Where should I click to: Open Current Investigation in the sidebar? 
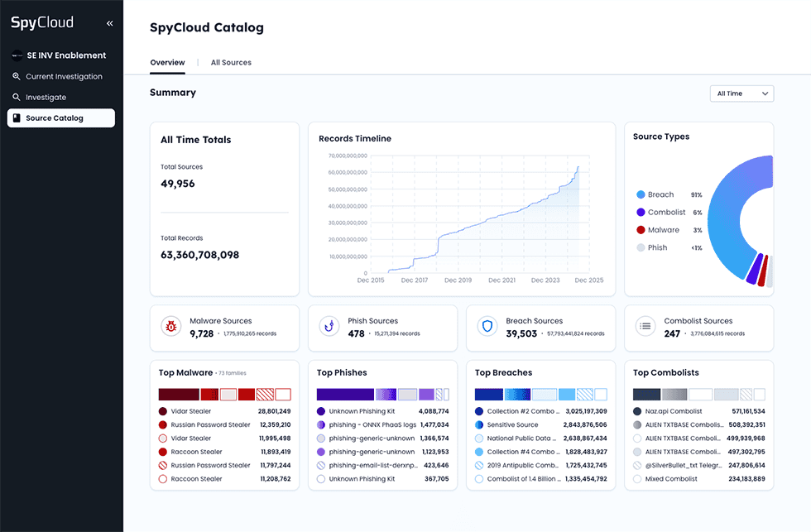[61, 76]
